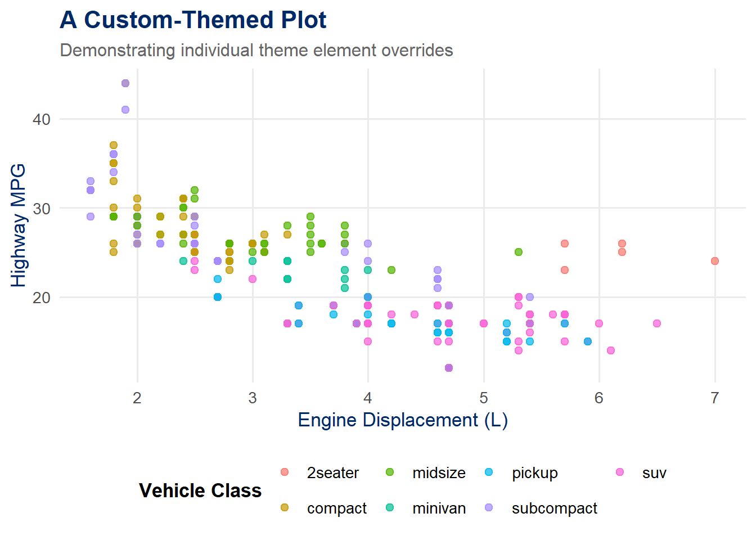The width and height of the screenshot is (756, 540).
Task: Click the pickup legend color dot
Action: pos(489,472)
